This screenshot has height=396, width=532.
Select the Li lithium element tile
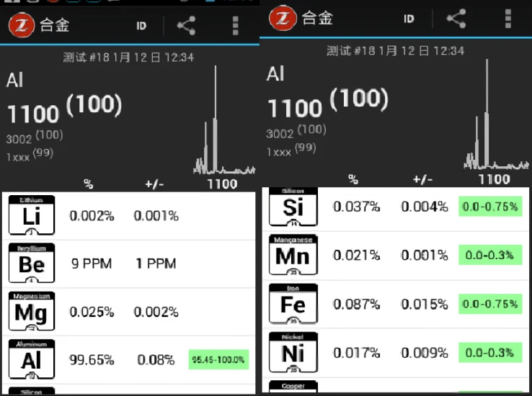pyautogui.click(x=32, y=215)
